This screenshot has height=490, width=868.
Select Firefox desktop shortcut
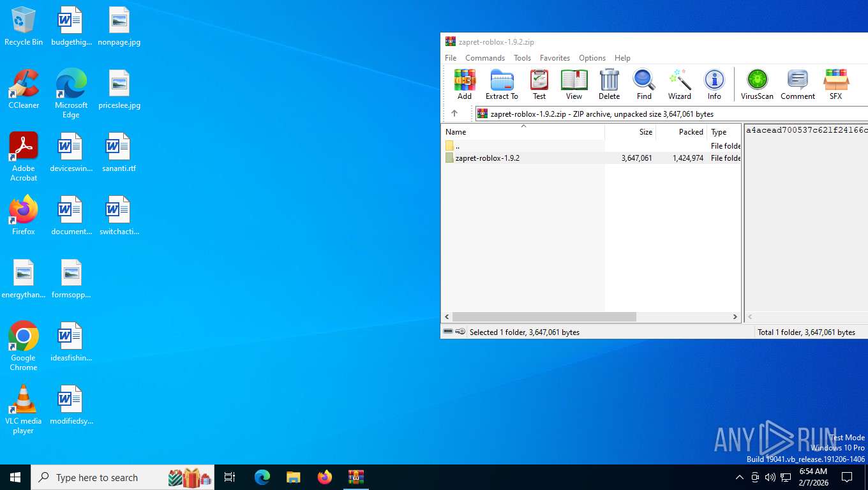[x=24, y=216]
